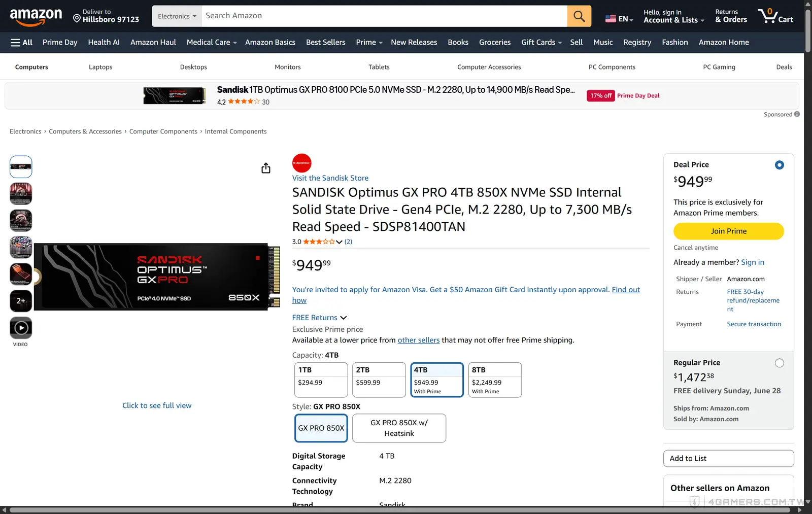Click the Internal Components breadcrumb

(235, 131)
